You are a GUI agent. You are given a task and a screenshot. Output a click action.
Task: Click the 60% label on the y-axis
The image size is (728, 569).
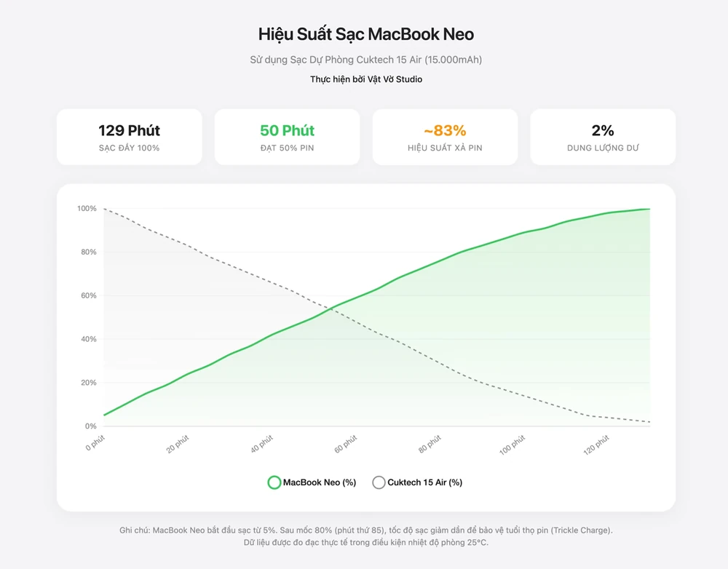tap(88, 295)
